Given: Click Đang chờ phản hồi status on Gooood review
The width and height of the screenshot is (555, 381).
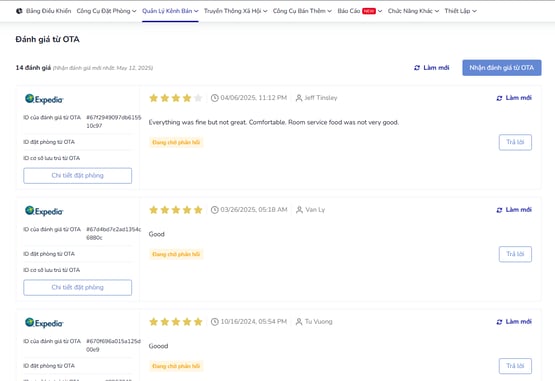Looking at the screenshot, I should click(176, 366).
